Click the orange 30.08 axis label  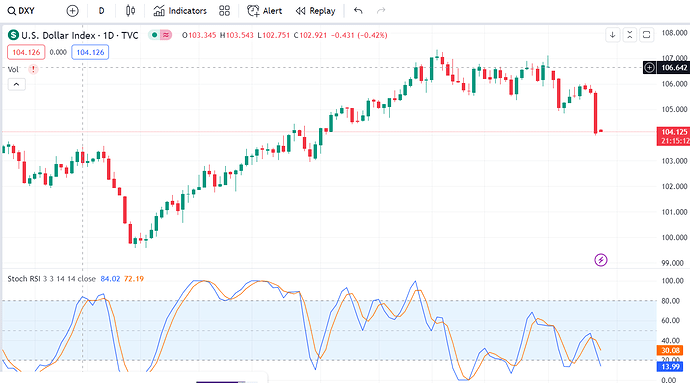click(x=670, y=350)
